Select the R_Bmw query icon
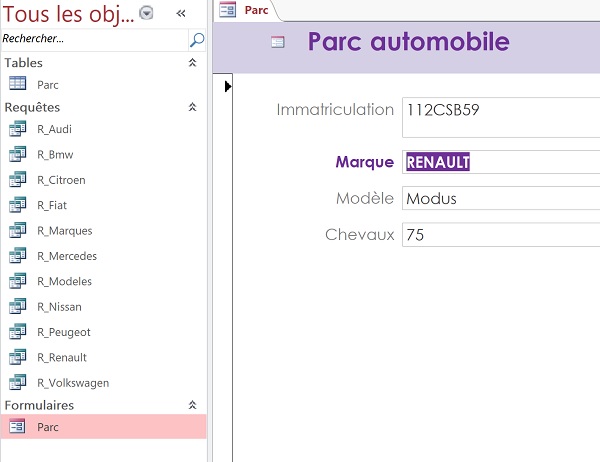The width and height of the screenshot is (600, 462). coord(18,154)
